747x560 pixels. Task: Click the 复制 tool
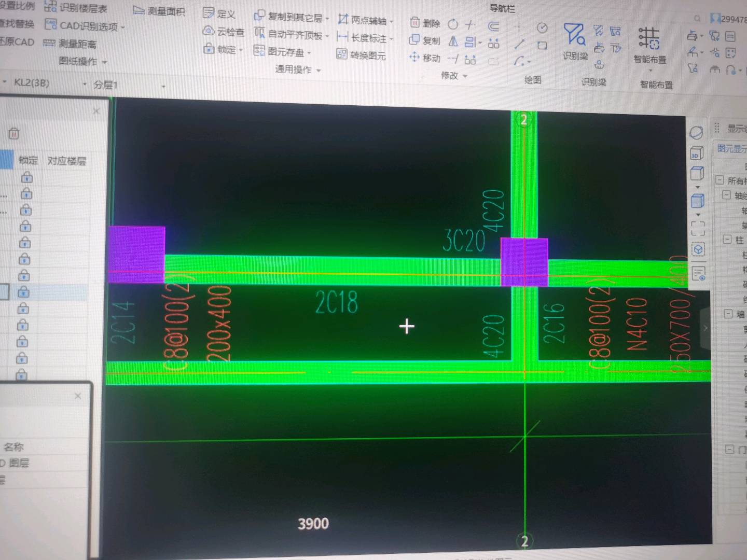click(425, 40)
